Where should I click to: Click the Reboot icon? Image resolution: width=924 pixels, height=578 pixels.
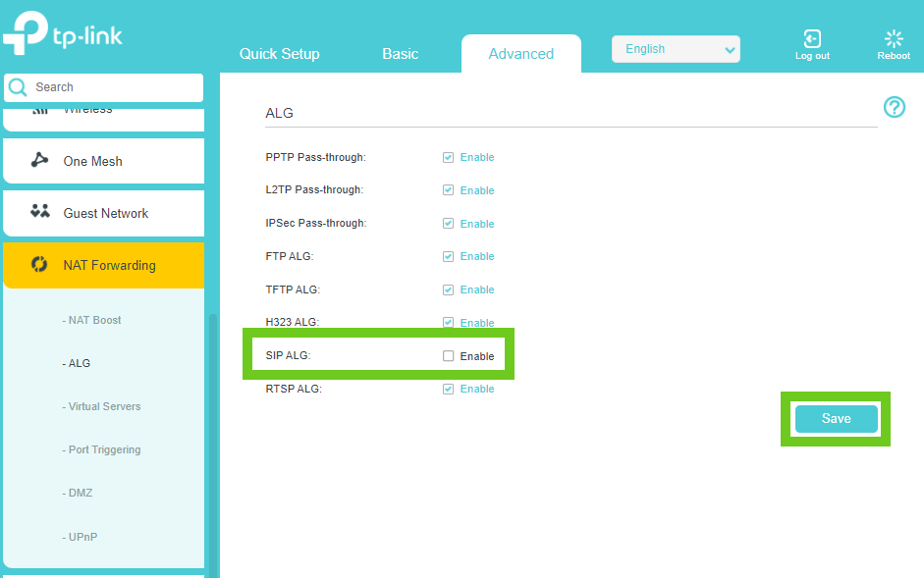(894, 38)
